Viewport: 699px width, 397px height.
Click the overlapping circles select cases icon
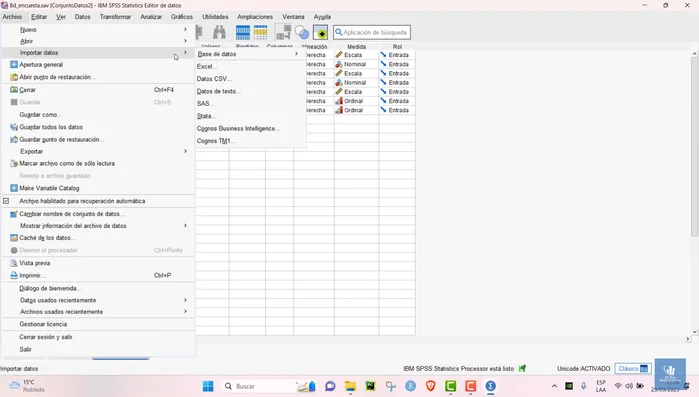click(x=302, y=33)
